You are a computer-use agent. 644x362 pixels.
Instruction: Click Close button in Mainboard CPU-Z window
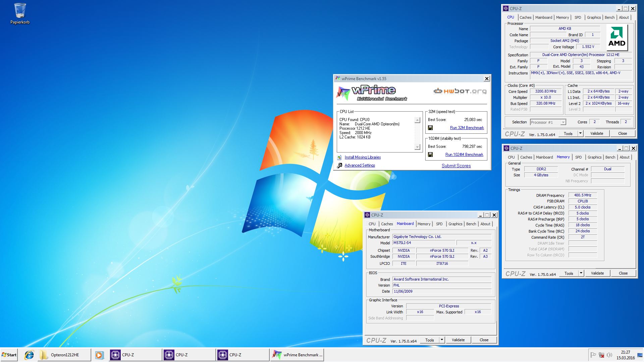tap(484, 340)
